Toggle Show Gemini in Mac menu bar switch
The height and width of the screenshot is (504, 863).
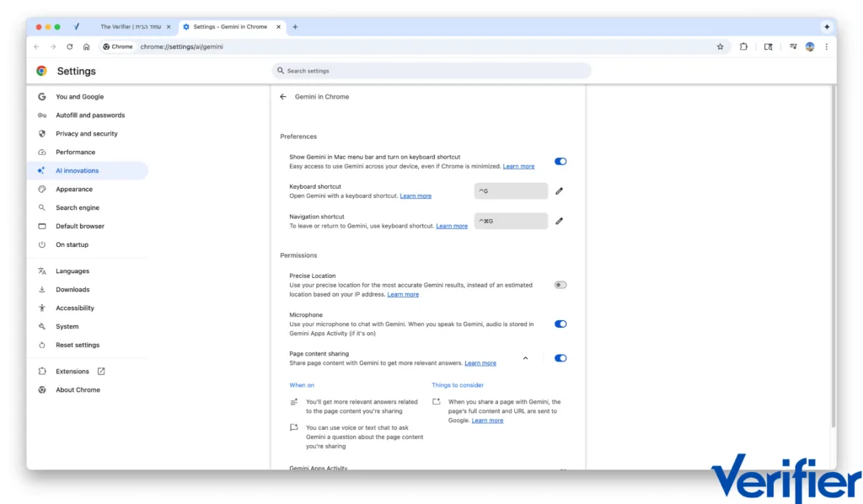pyautogui.click(x=560, y=161)
